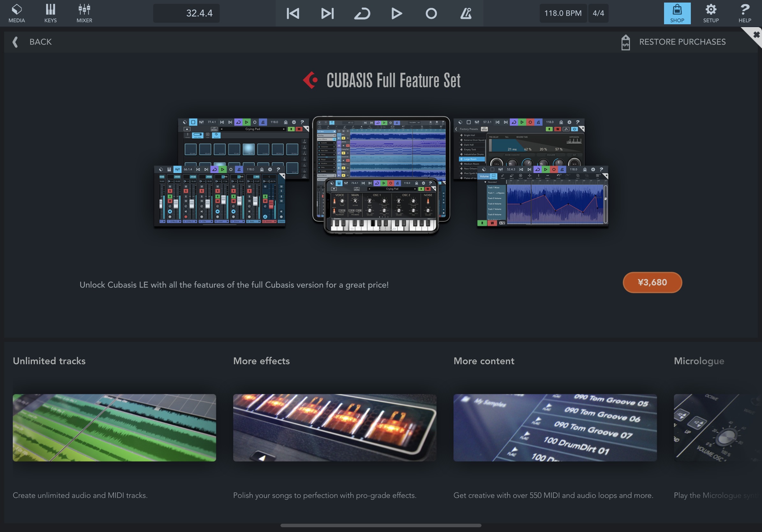Click the Micrologue heading
This screenshot has height=532, width=762.
click(x=699, y=361)
